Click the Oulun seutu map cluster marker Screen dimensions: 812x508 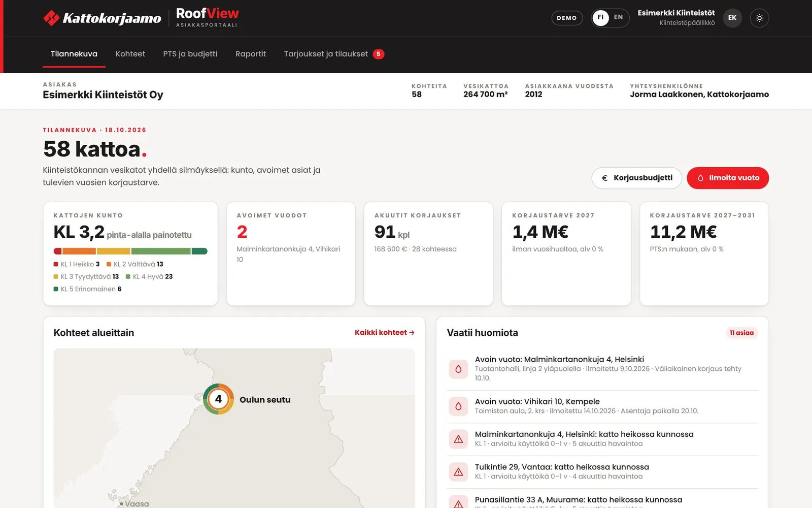[x=218, y=399]
